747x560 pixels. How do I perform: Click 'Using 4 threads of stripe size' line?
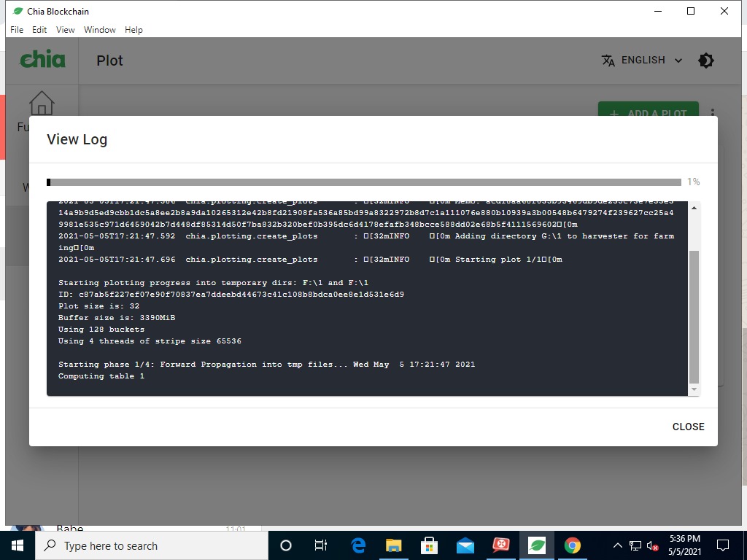[x=150, y=341]
